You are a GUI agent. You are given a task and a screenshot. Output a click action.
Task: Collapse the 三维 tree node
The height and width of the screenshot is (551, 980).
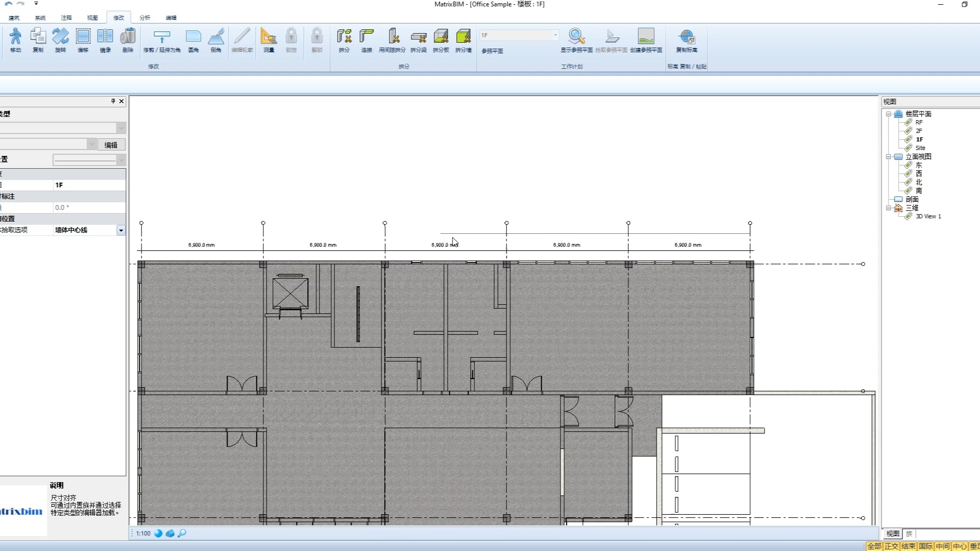[889, 208]
